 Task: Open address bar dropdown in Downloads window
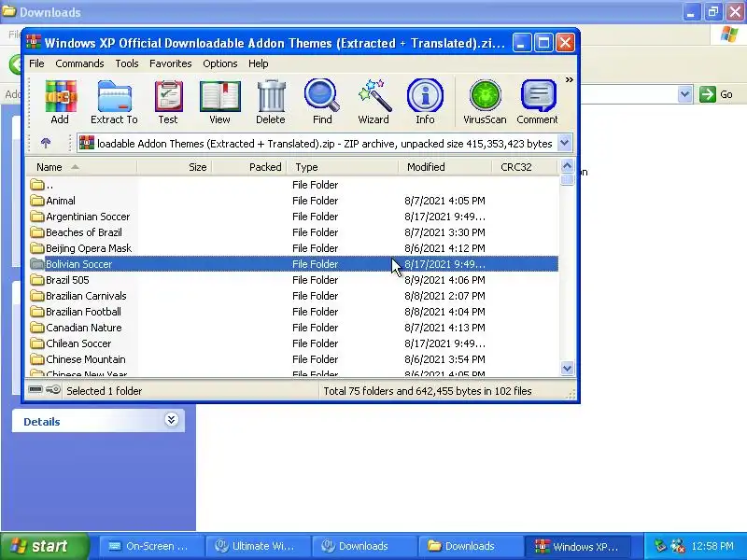point(685,94)
